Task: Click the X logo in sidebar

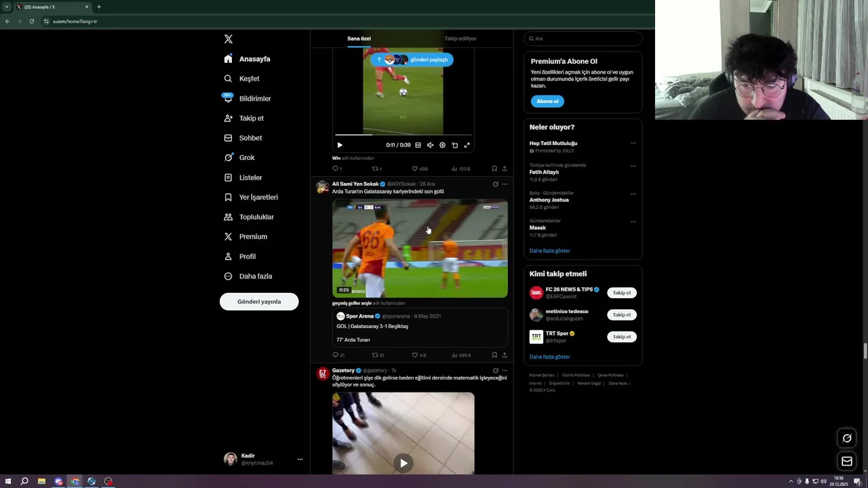Action: (229, 39)
